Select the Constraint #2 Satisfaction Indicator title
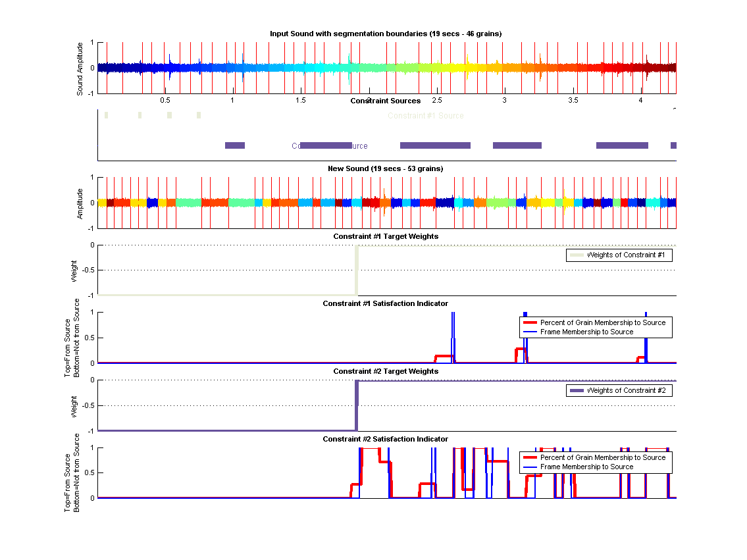Image resolution: width=747 pixels, height=560 pixels. point(386,439)
